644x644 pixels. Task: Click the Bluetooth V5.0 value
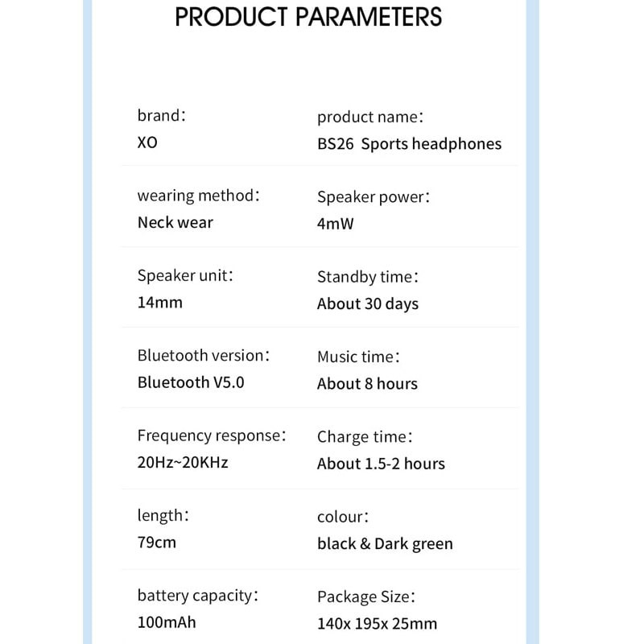coord(191,382)
